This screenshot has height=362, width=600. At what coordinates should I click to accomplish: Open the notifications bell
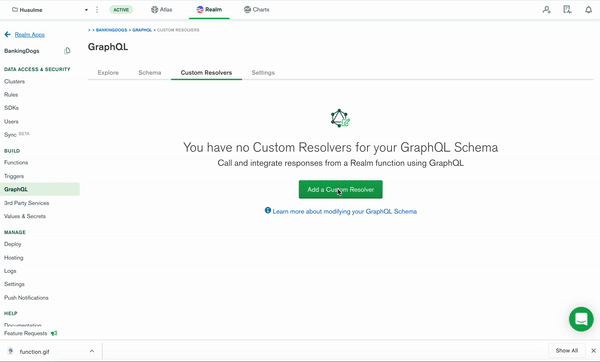tap(589, 10)
